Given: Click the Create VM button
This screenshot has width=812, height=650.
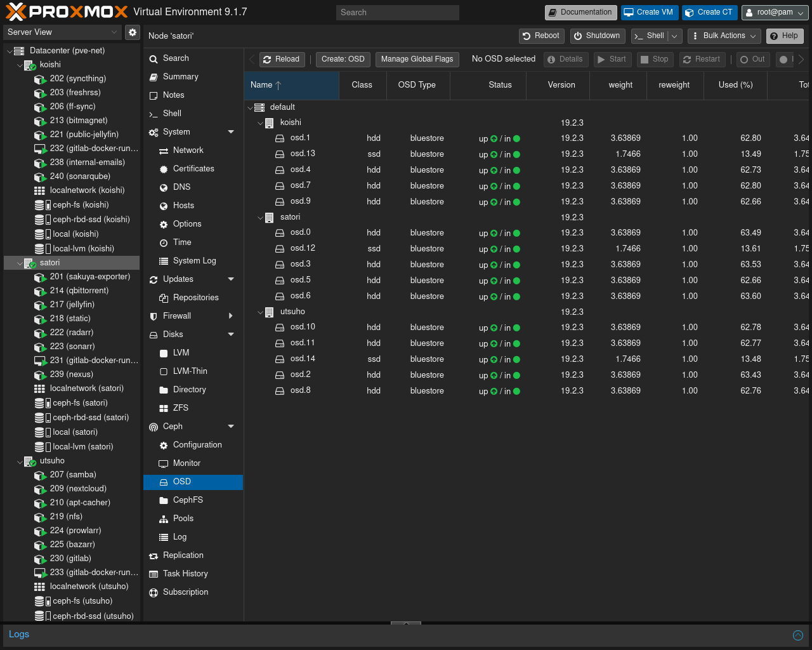Looking at the screenshot, I should [x=650, y=13].
